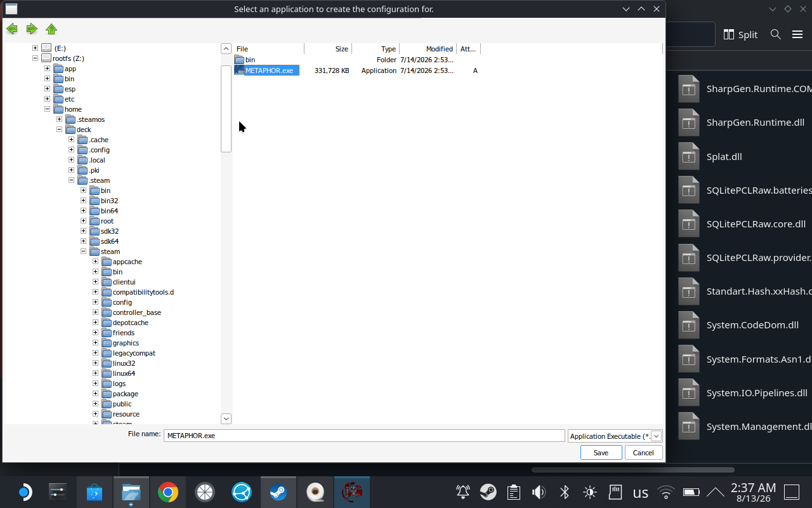The height and width of the screenshot is (508, 812).
Task: Go forward using the green right arrow
Action: [x=32, y=29]
